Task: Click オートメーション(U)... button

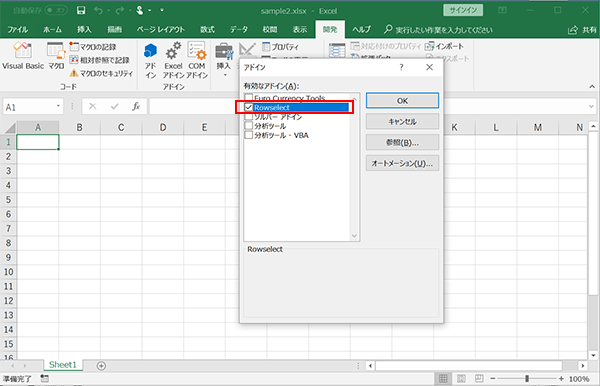Action: tap(402, 163)
